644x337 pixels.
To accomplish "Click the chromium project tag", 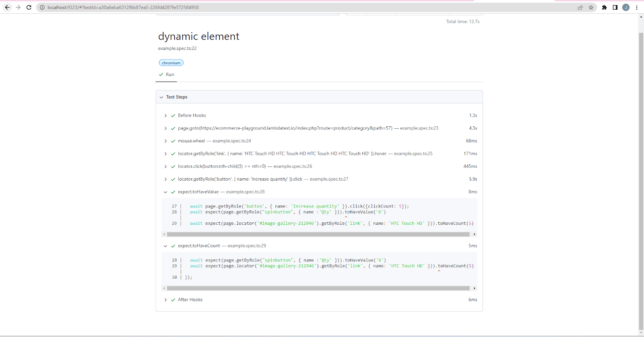I will point(171,63).
